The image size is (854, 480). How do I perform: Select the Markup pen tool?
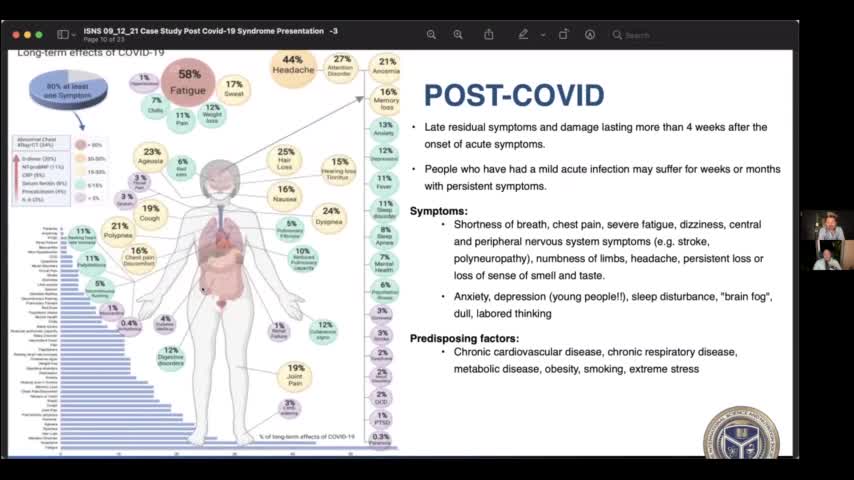tap(523, 35)
